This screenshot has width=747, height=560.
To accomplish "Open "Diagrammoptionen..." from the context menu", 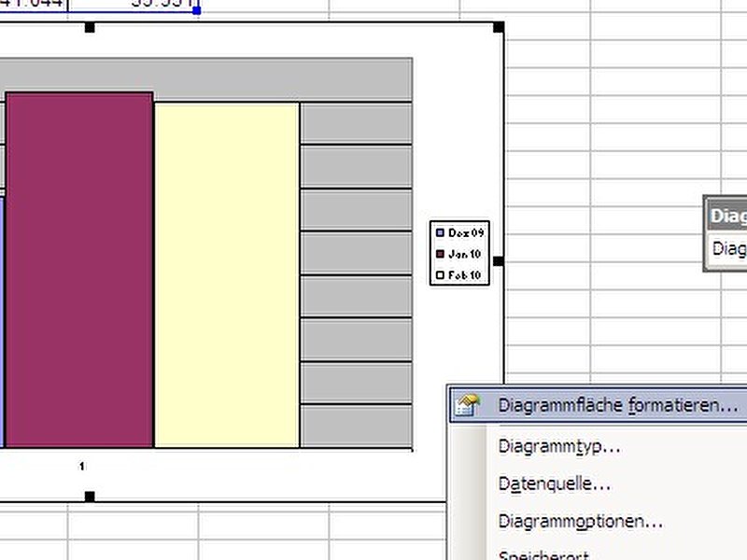I will [581, 522].
